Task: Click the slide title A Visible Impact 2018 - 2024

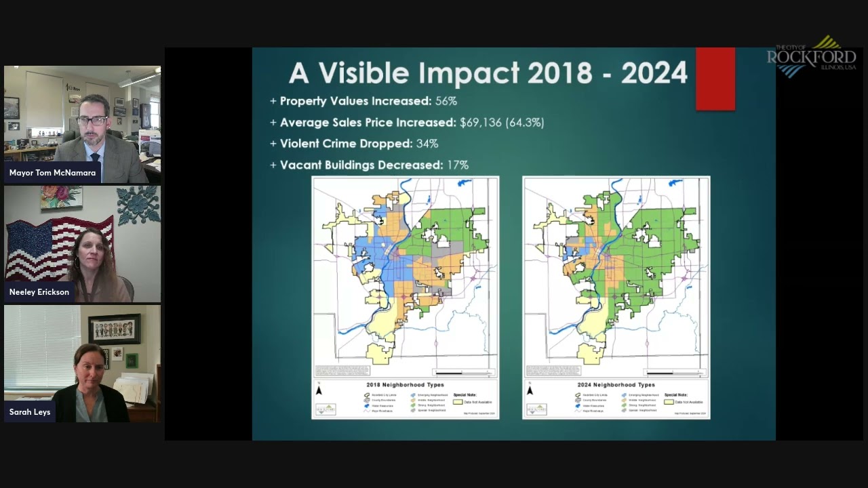Action: 488,73
